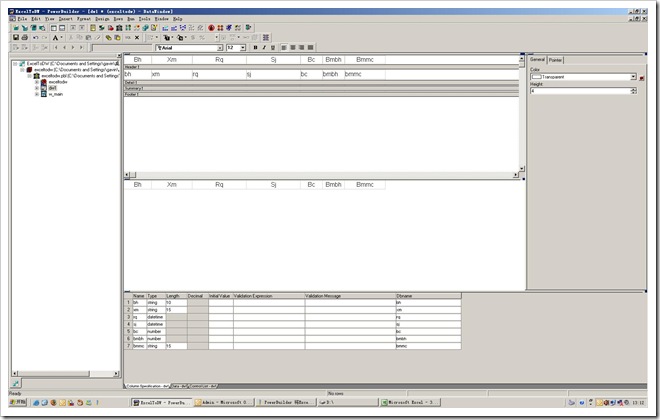Select the w_main window in the tree
This screenshot has height=420, width=660.
click(55, 93)
